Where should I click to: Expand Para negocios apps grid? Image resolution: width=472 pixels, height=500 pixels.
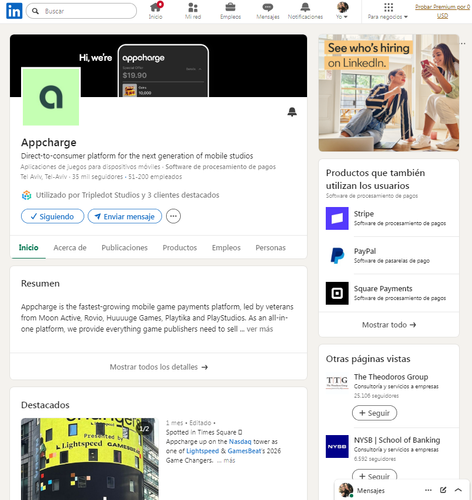tap(388, 11)
